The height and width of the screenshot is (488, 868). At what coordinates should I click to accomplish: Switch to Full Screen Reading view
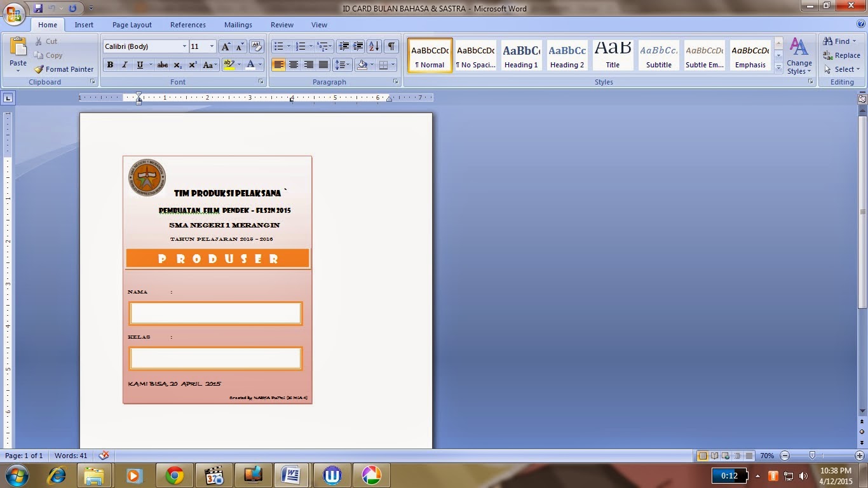[x=715, y=456]
